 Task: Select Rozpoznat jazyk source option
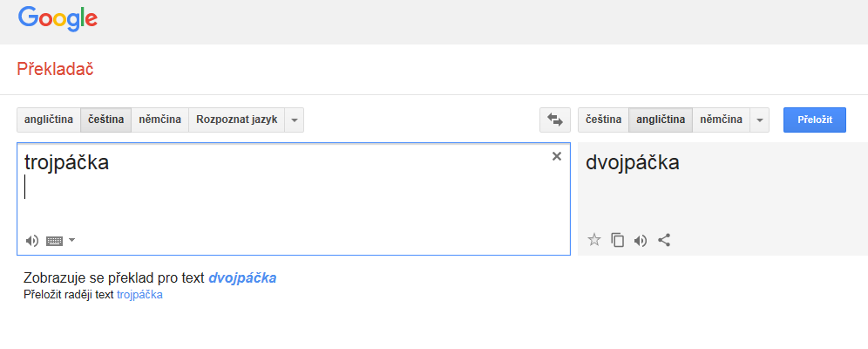[237, 120]
